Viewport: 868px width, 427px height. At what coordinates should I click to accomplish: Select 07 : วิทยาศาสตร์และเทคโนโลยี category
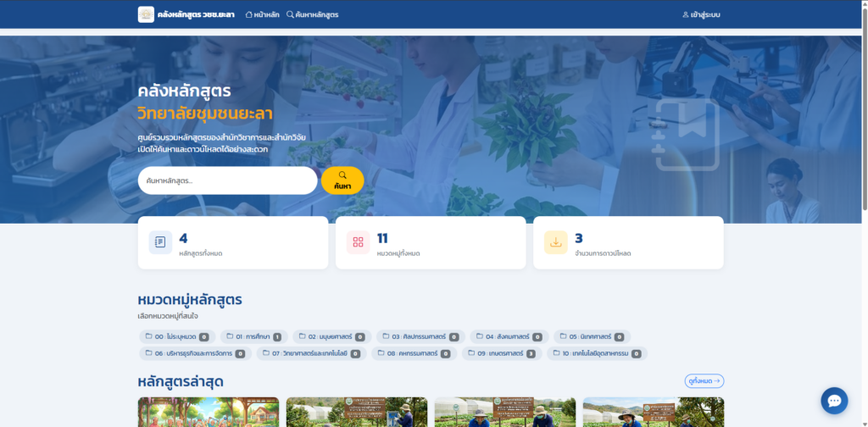(x=313, y=353)
